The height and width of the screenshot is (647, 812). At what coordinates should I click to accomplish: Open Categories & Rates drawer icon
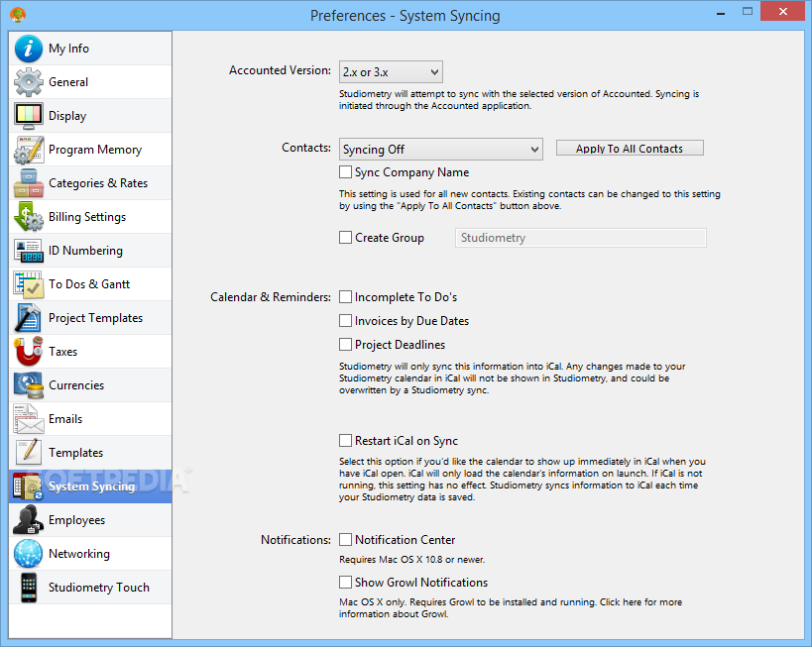click(x=29, y=183)
